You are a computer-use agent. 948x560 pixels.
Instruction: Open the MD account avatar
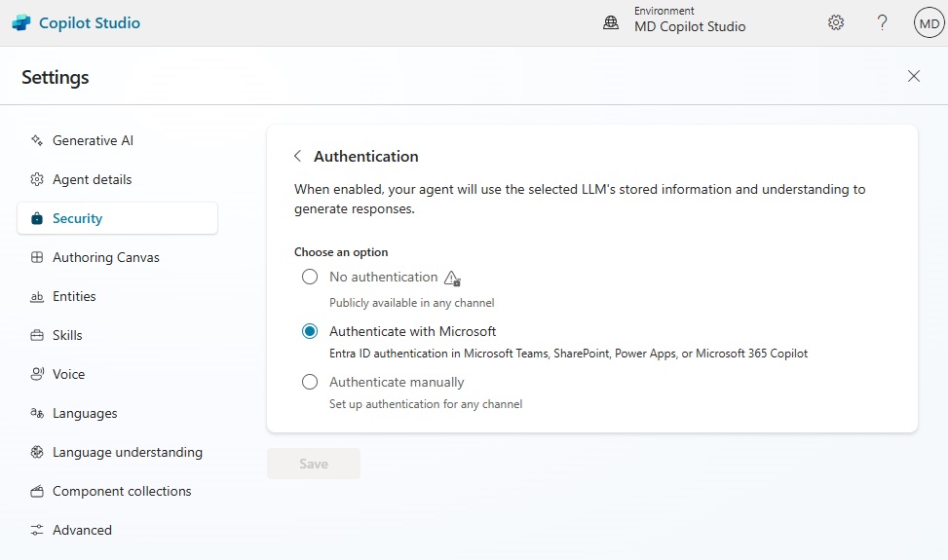[x=929, y=23]
